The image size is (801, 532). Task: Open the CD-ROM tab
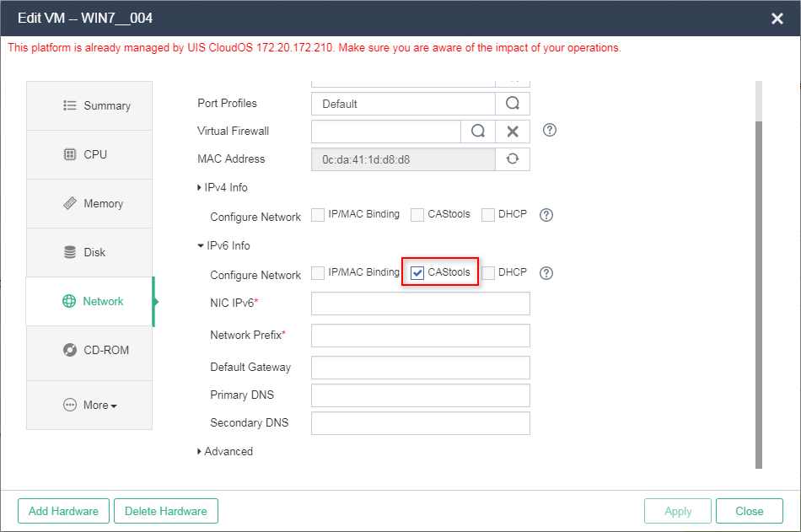tap(89, 350)
